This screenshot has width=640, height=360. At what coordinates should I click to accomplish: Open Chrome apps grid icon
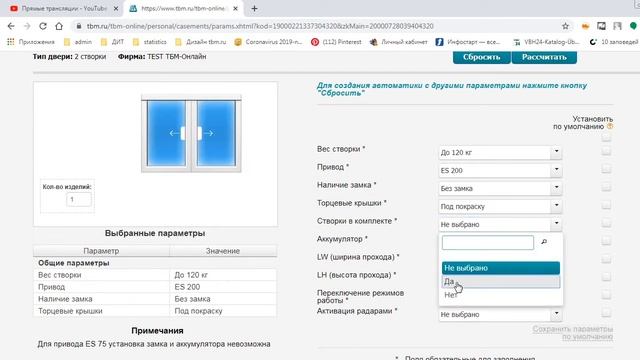pos(11,42)
